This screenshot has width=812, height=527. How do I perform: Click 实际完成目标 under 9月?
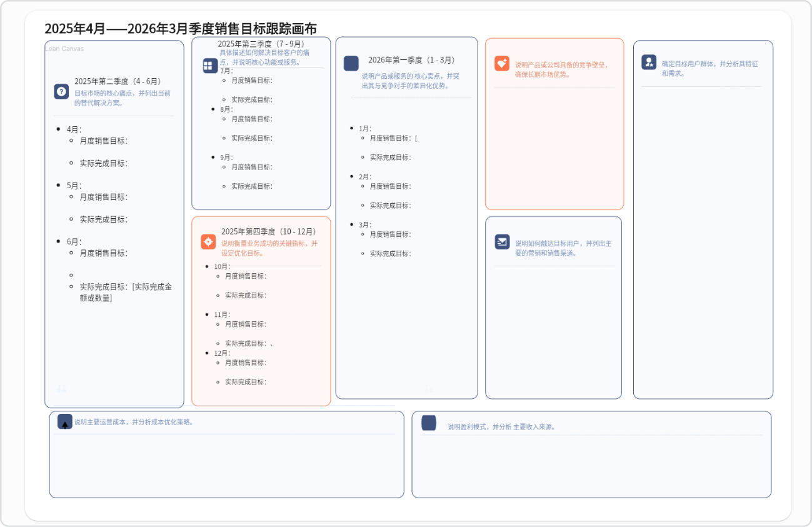coord(252,186)
